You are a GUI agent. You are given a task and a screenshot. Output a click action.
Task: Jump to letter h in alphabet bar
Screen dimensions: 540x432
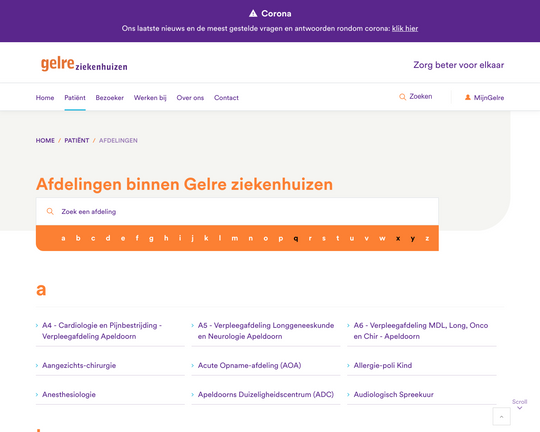(x=166, y=238)
